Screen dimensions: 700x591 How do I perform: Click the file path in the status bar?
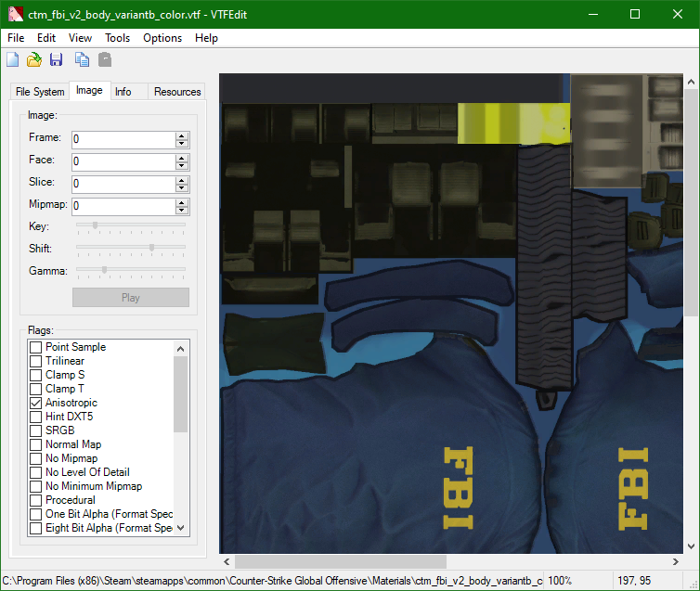tap(272, 581)
